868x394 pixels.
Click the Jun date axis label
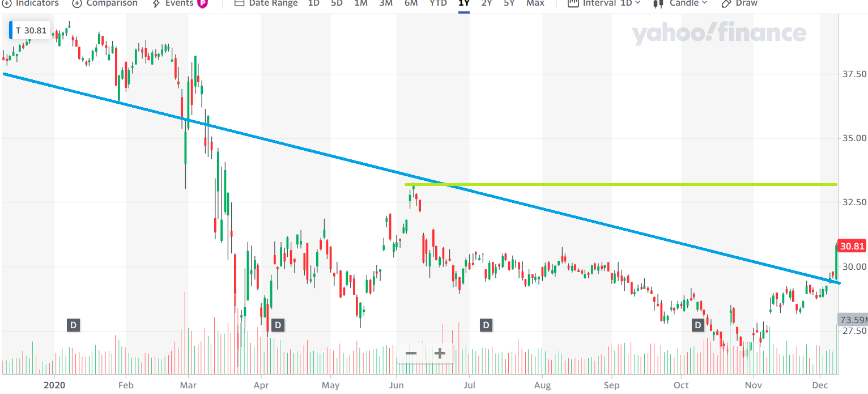397,385
